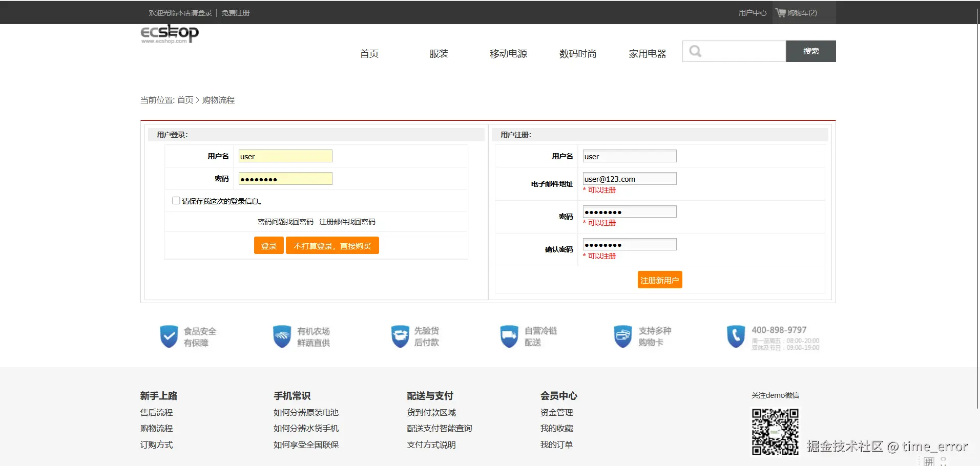Open the 移动电源 category
This screenshot has height=466, width=980.
509,54
